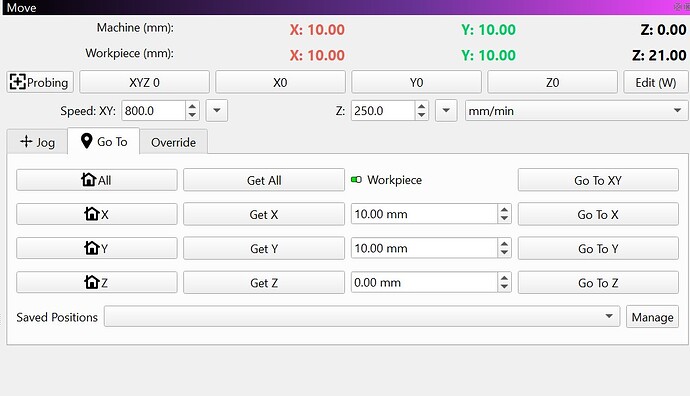This screenshot has height=396, width=690.
Task: Click the Y target position input field
Action: [x=424, y=248]
